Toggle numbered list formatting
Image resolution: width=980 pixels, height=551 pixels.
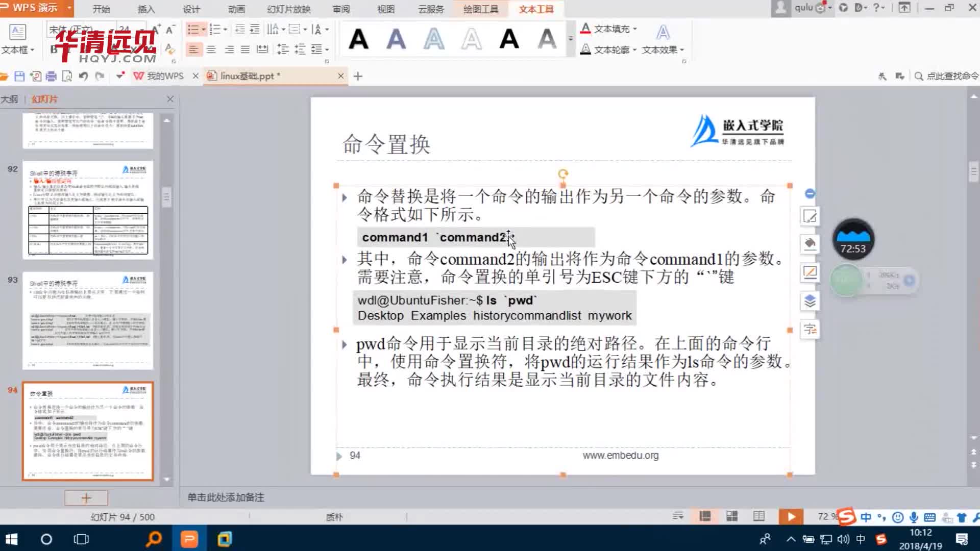[x=215, y=30]
